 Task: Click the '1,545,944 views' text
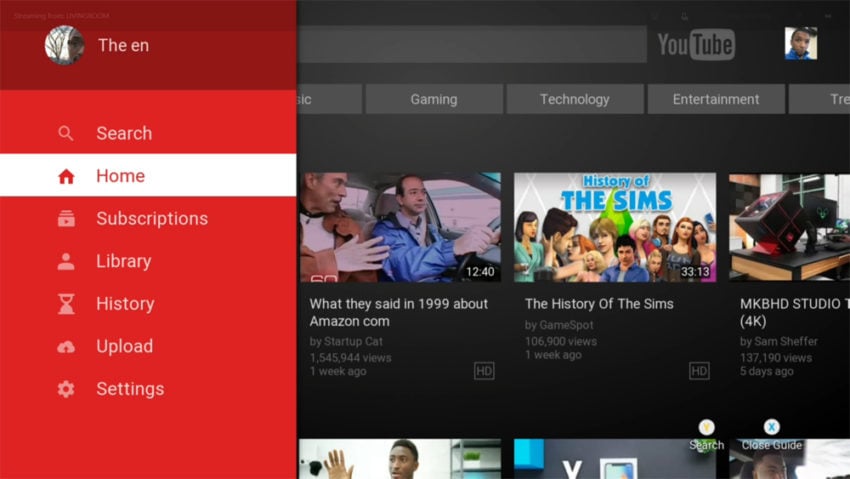click(x=350, y=358)
